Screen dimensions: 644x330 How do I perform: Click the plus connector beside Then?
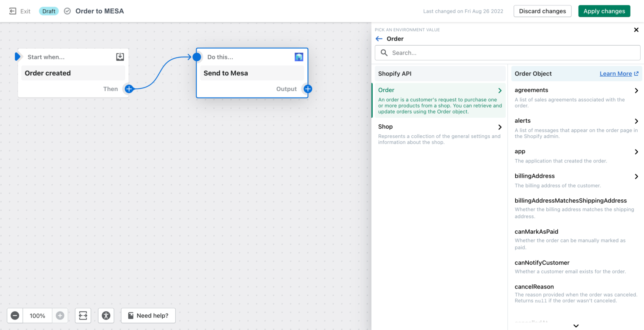pos(129,89)
